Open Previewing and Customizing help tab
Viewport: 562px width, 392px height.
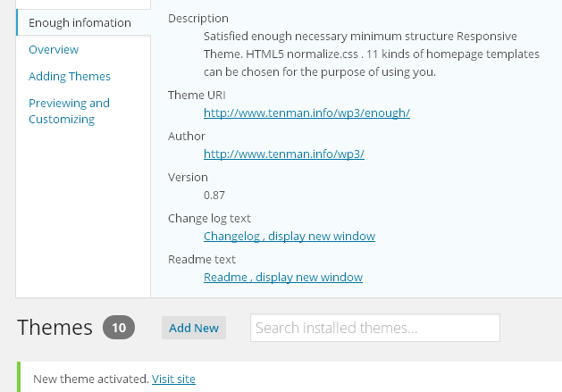pyautogui.click(x=69, y=111)
